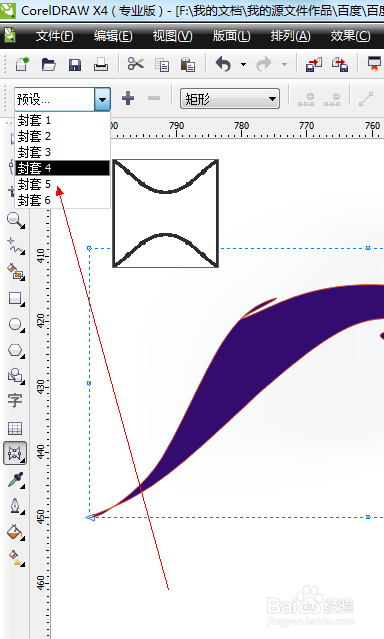Open a file with the Open folder icon
The image size is (384, 639).
tap(49, 64)
